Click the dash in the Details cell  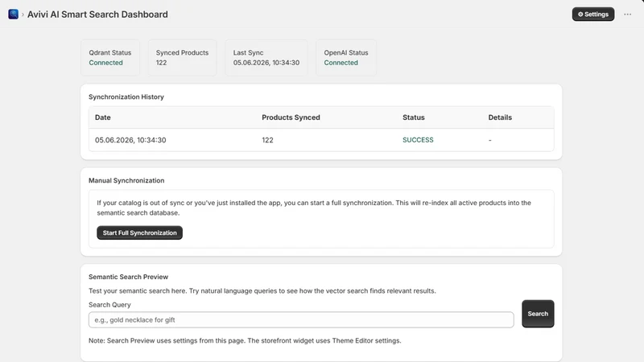click(489, 140)
